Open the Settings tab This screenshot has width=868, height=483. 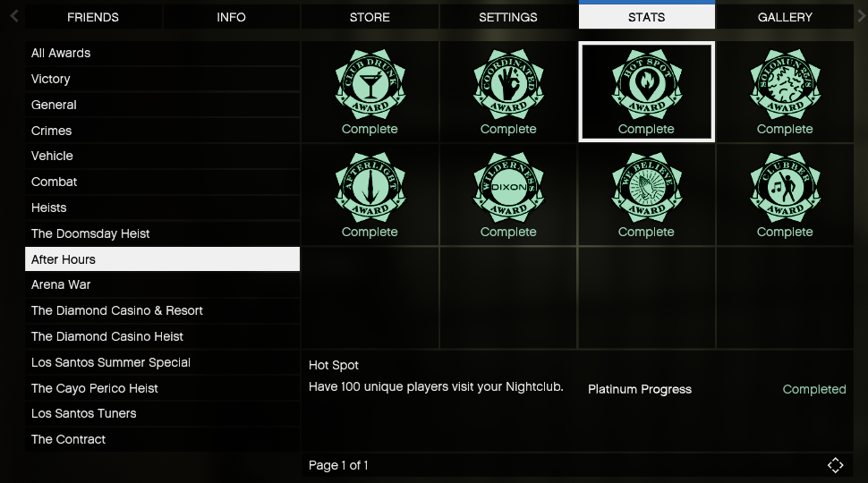(508, 17)
